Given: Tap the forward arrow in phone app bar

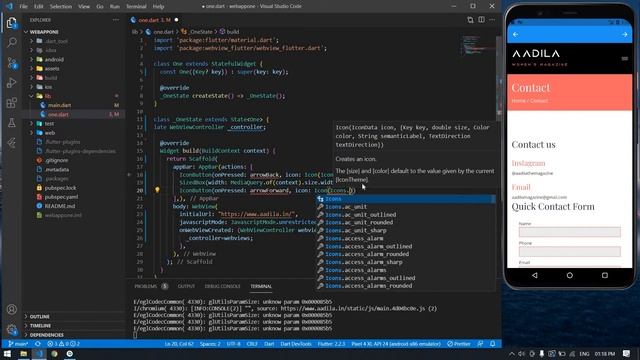Looking at the screenshot, I should (624, 35).
